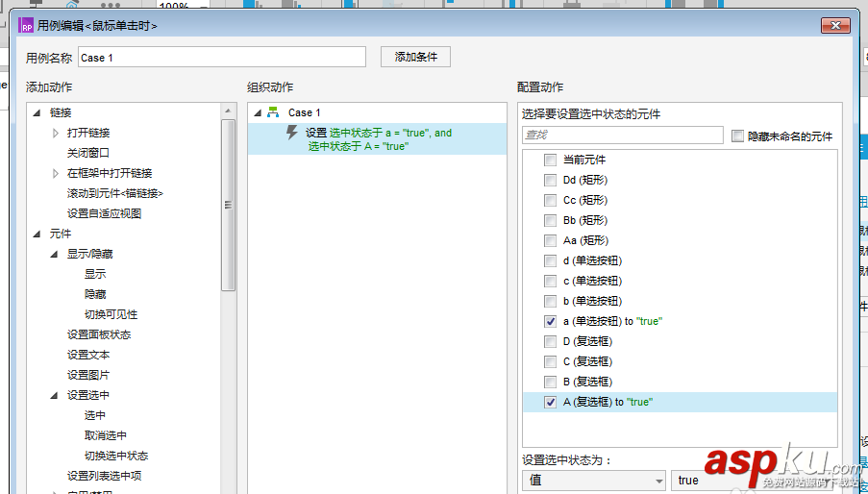Expand 在框架中打开链接 node
868x494 pixels.
(x=55, y=173)
